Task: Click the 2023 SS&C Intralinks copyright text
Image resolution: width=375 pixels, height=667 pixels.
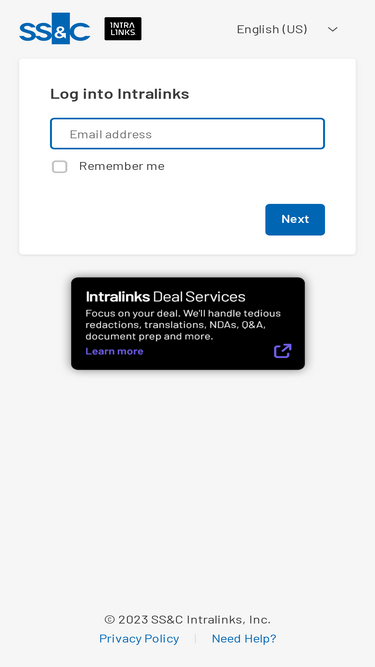Action: coord(188,619)
